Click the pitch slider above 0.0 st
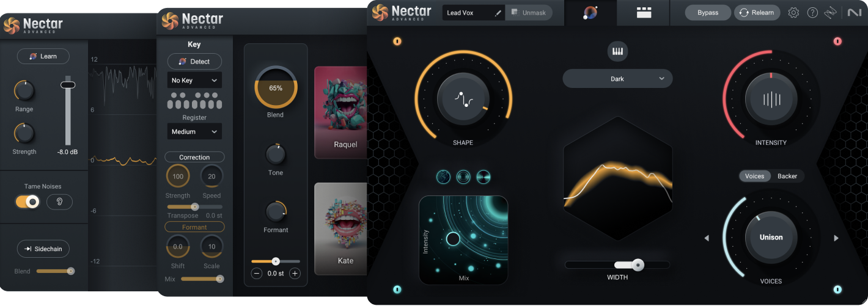The width and height of the screenshot is (868, 306). tap(276, 261)
